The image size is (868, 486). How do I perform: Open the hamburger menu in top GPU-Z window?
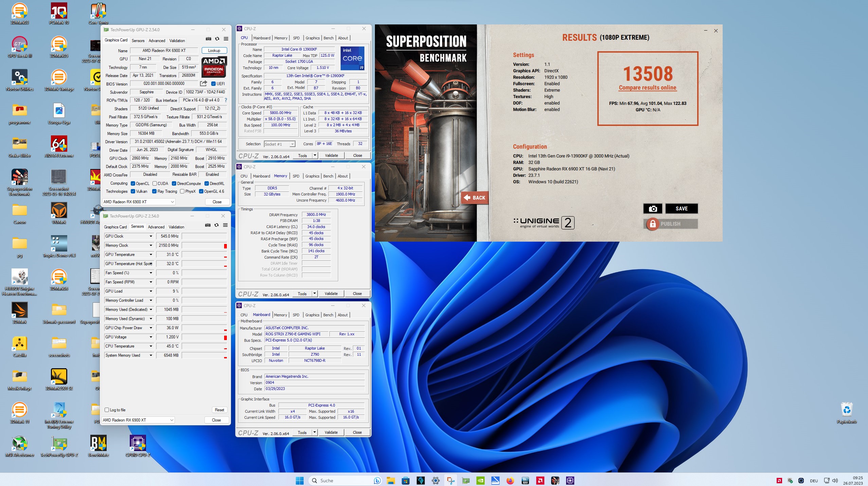click(x=226, y=39)
